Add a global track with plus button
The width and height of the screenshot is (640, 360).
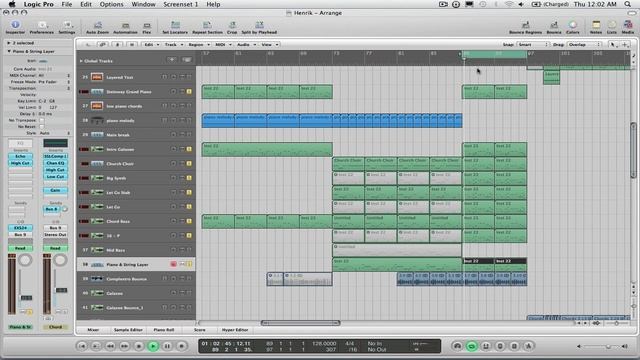(172, 60)
